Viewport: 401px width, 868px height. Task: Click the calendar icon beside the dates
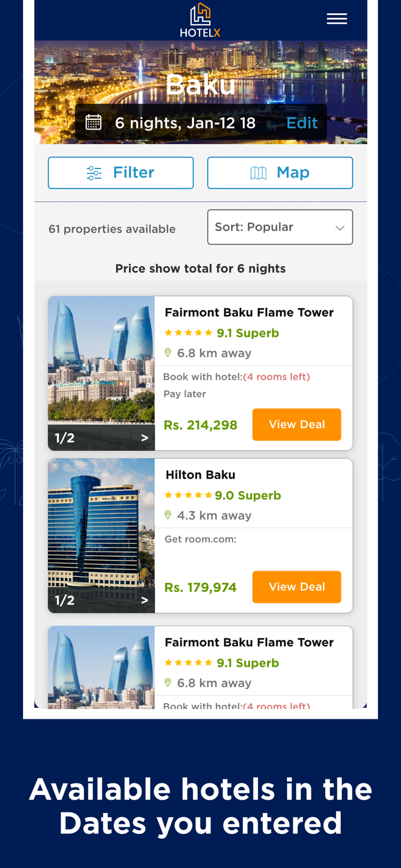pyautogui.click(x=94, y=122)
